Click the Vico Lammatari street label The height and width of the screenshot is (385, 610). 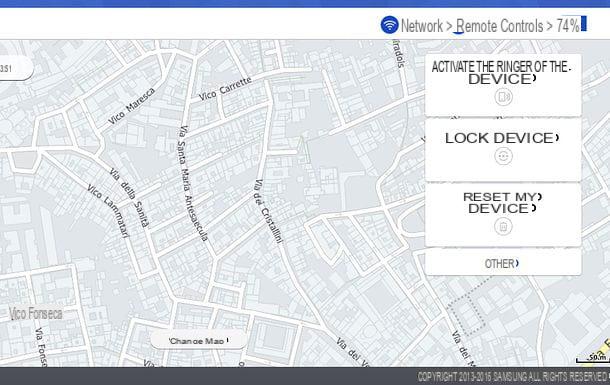click(108, 210)
